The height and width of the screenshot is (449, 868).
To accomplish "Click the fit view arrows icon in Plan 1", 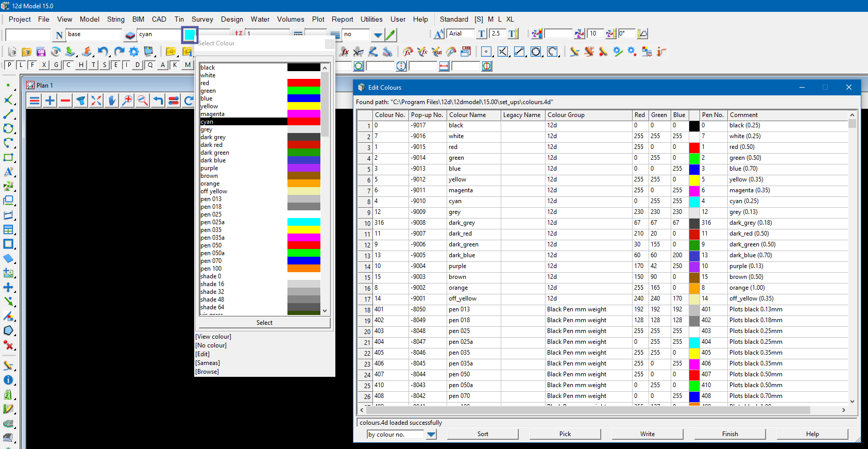I will [96, 101].
